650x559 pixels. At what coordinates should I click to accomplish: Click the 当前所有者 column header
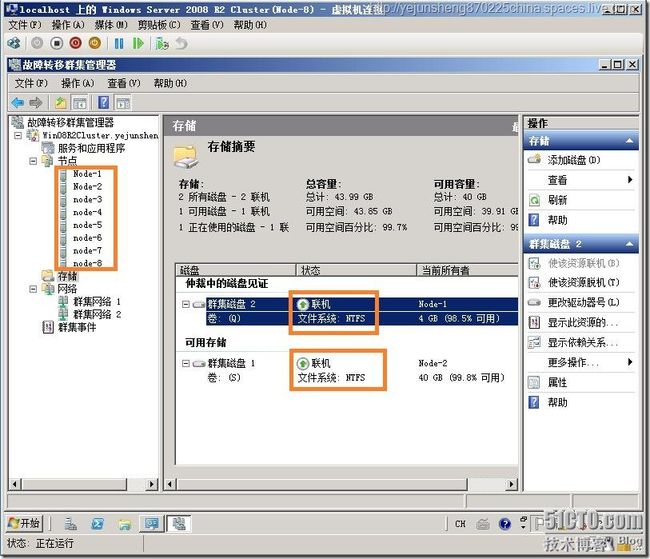point(467,271)
